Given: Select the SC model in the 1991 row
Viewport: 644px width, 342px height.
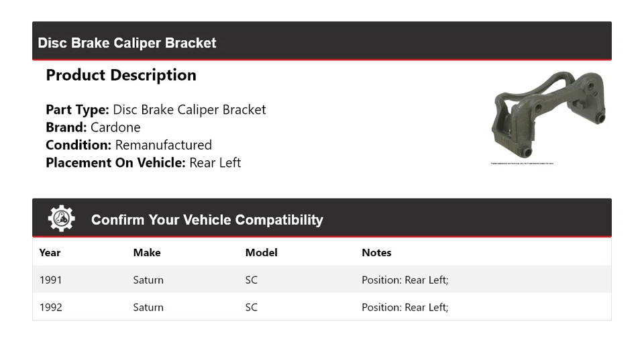Looking at the screenshot, I should [251, 280].
